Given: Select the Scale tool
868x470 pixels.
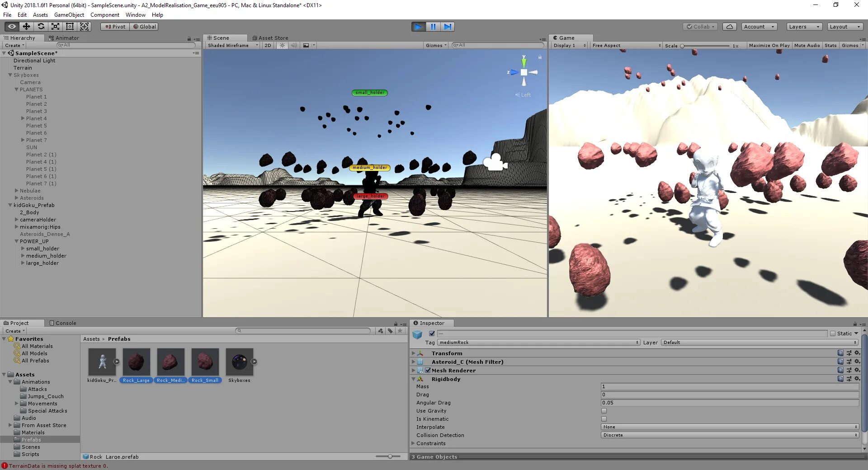Looking at the screenshot, I should 56,27.
